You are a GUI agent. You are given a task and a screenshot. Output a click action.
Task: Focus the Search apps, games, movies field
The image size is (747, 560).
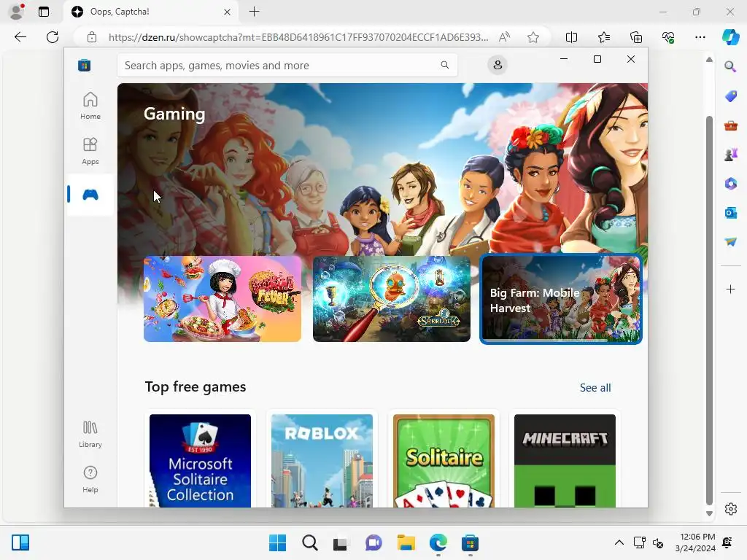(287, 65)
